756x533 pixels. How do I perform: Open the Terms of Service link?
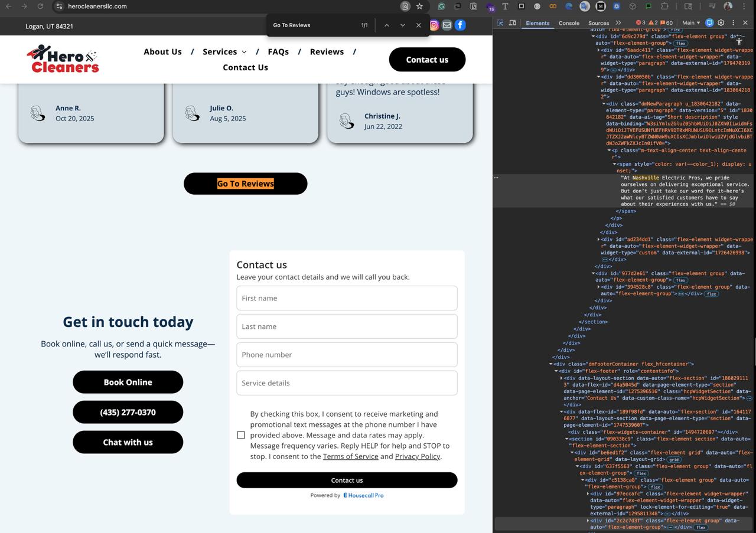[350, 456]
